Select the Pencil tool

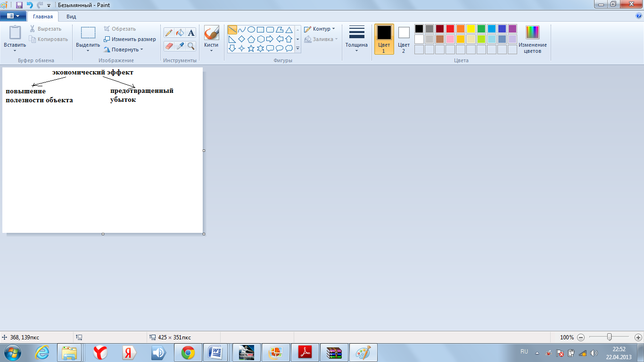coord(169,33)
